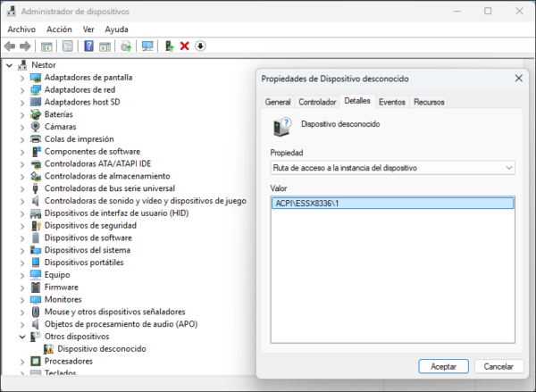
Task: Click computer tower with green arrow icon
Action: click(x=169, y=46)
